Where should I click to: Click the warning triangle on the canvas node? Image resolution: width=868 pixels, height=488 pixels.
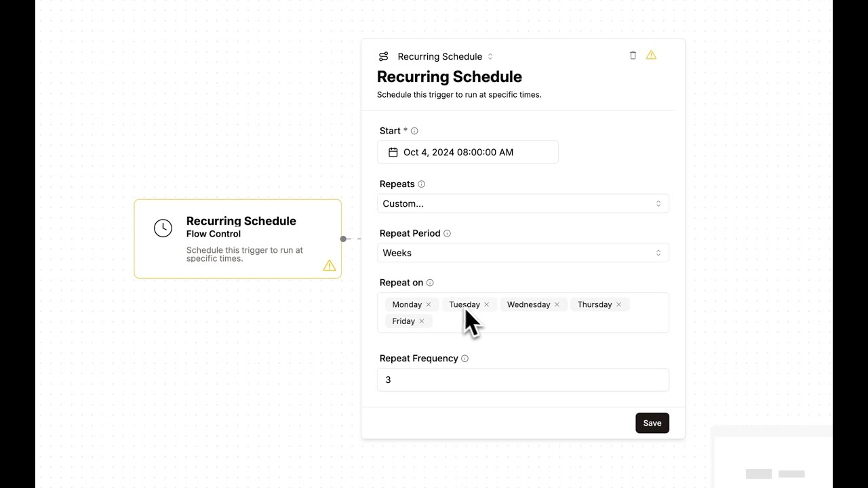click(x=330, y=266)
